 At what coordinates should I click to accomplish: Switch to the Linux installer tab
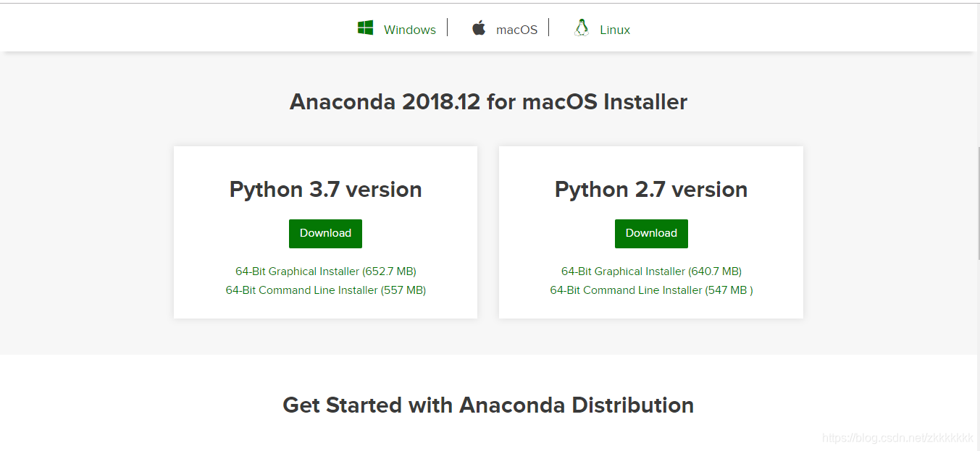pos(615,30)
